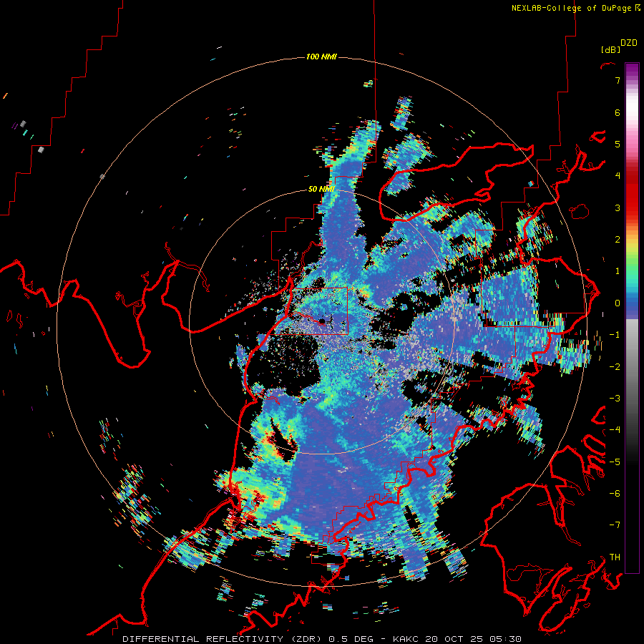
Task: Click the 7 value on the color scale
Action: coord(618,80)
